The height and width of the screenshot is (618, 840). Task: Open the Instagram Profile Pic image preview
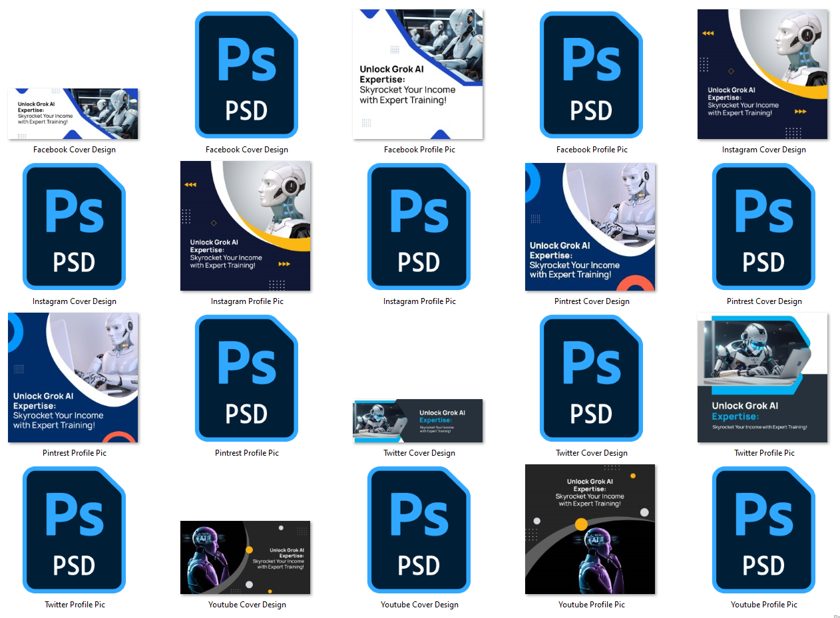246,226
